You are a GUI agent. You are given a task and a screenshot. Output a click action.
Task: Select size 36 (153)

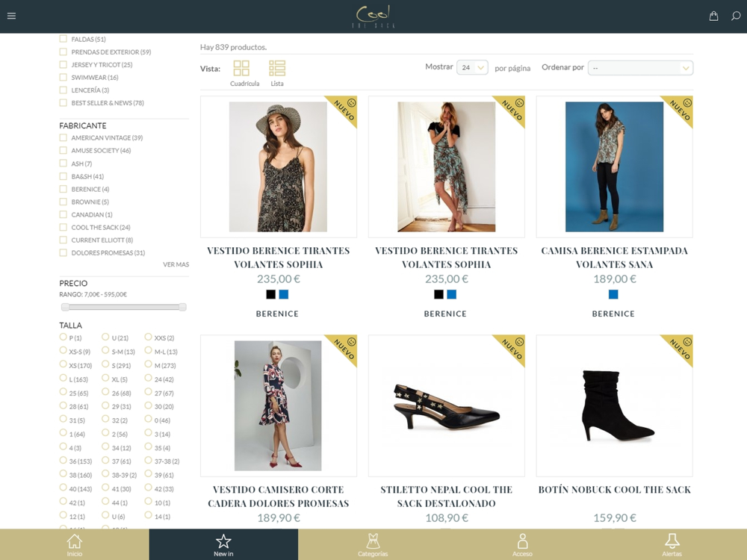pyautogui.click(x=63, y=460)
